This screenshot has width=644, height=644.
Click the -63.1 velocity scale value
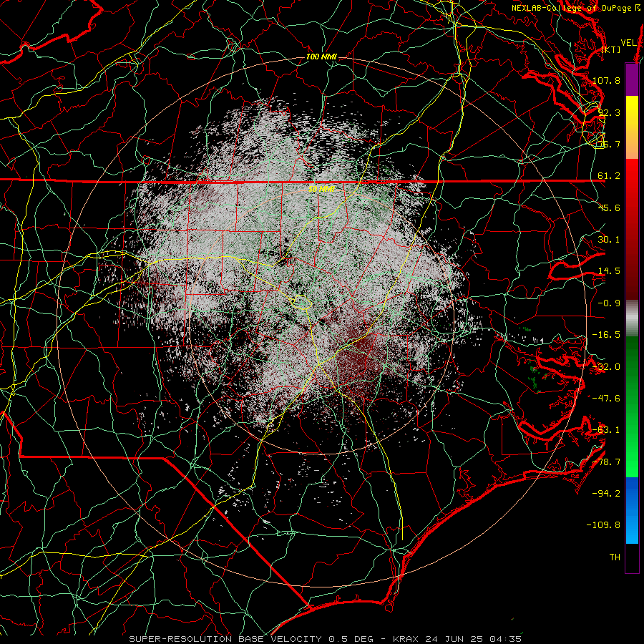(x=606, y=430)
